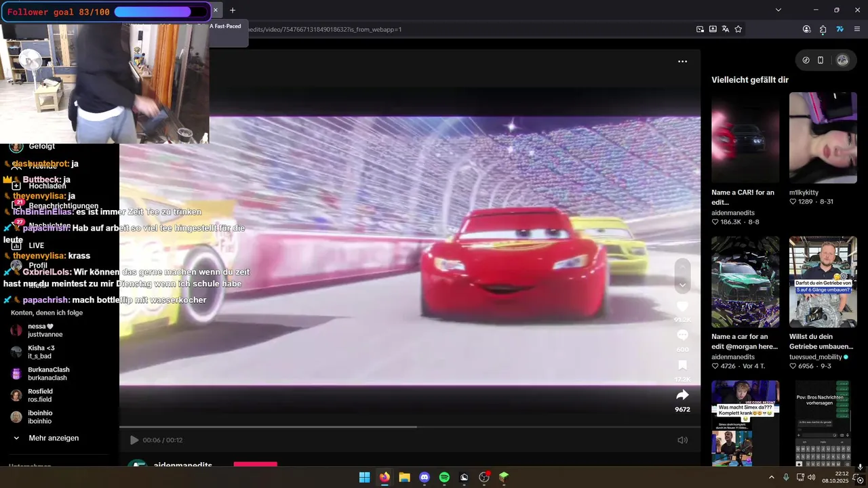Close the current browser tab

216,10
